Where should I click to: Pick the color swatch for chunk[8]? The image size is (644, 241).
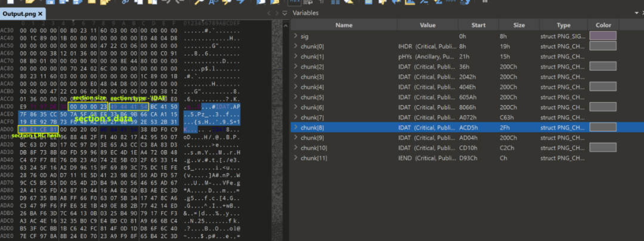pyautogui.click(x=603, y=127)
